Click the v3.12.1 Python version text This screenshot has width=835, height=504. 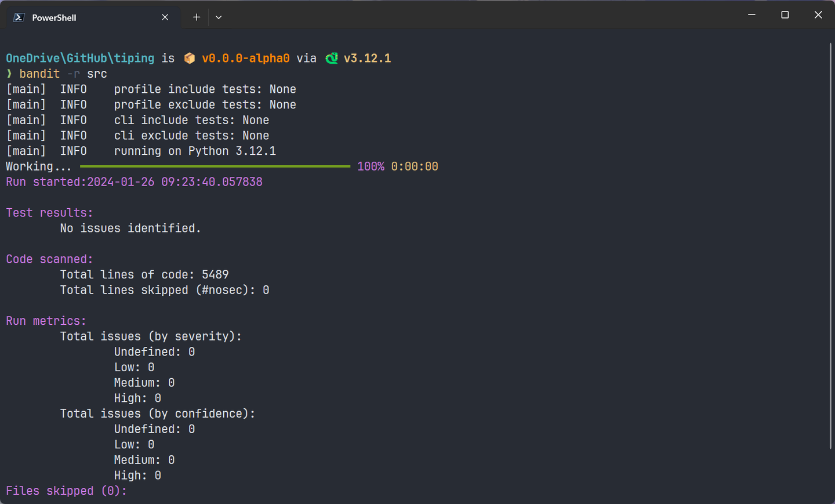[x=368, y=58]
